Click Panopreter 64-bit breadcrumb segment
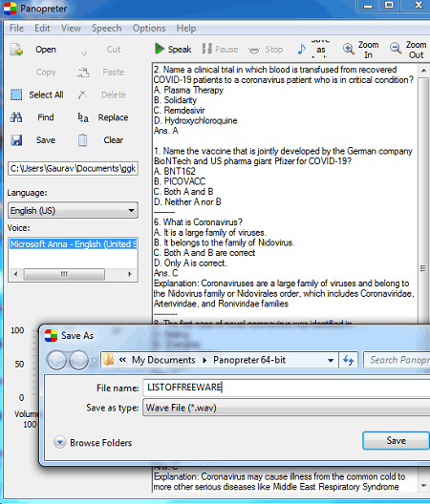The image size is (430, 504). tap(249, 360)
